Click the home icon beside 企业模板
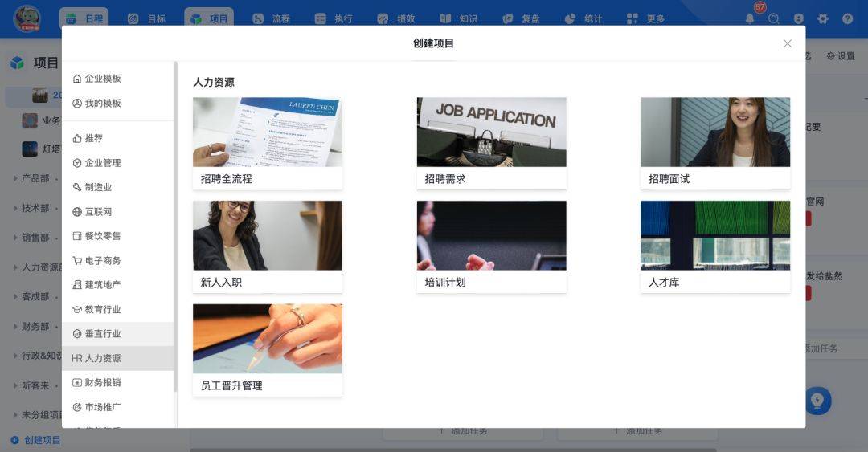Image resolution: width=868 pixels, height=452 pixels. coord(77,79)
